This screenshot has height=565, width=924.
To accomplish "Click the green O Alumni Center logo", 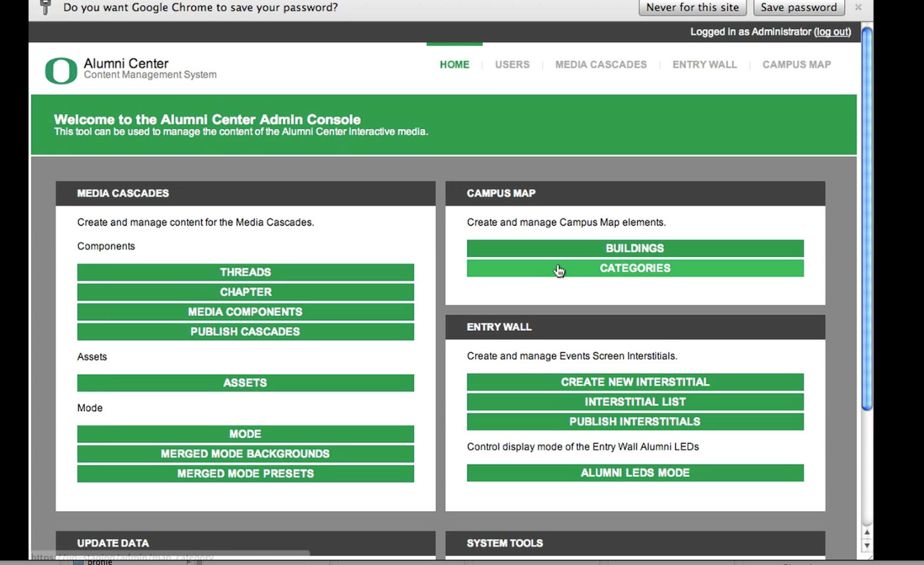I will pyautogui.click(x=61, y=70).
